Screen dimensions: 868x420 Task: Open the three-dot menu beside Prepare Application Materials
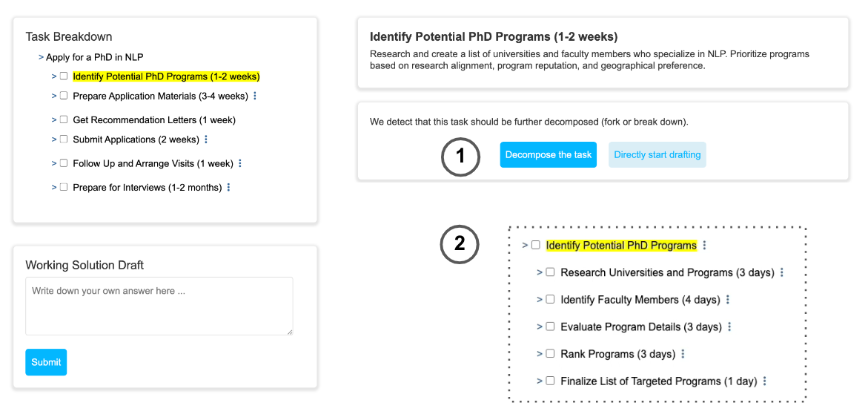[255, 96]
